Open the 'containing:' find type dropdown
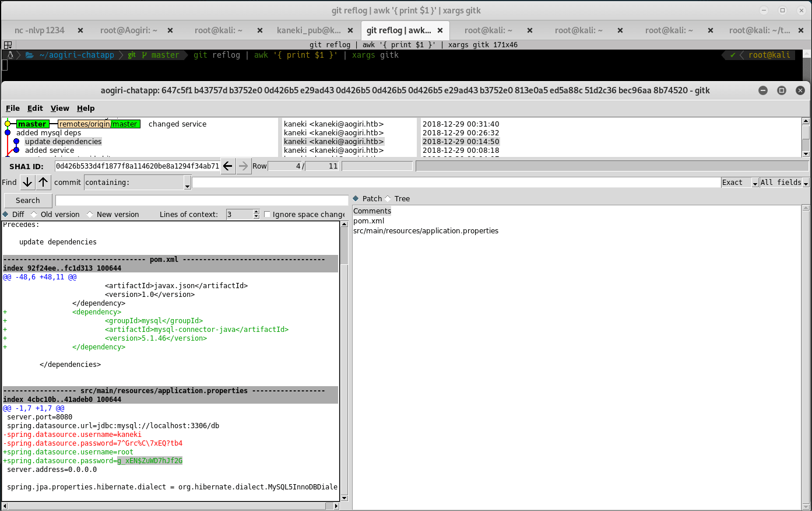Viewport: 812px width, 511px height. (187, 183)
